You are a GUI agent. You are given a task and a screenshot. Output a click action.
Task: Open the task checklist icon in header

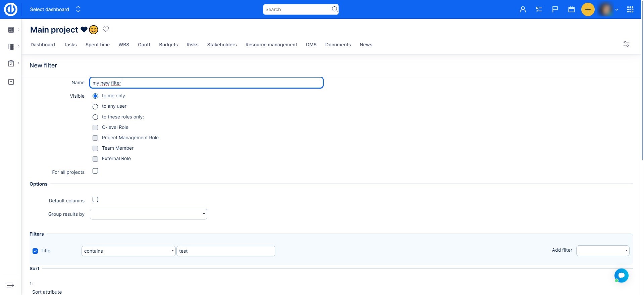[539, 9]
